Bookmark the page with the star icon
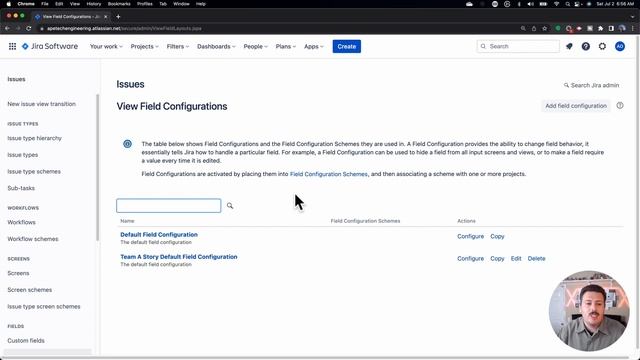 [x=544, y=29]
